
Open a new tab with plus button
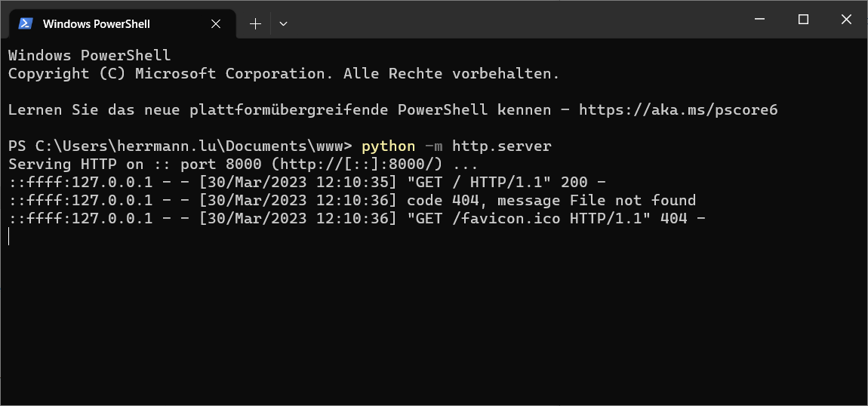[255, 24]
